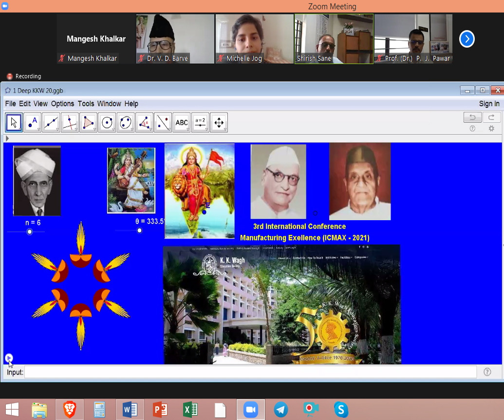Open the GeoGebra settings gear

tap(491, 128)
